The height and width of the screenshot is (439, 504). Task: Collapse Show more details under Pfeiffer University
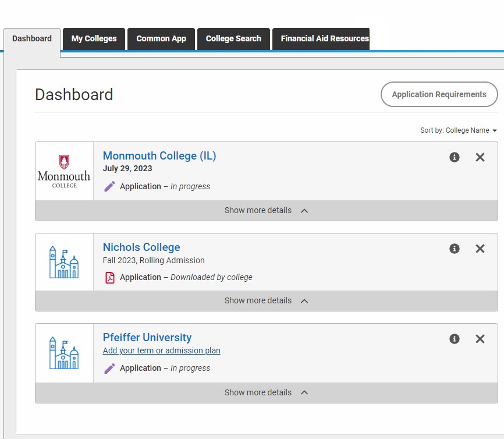pyautogui.click(x=266, y=392)
